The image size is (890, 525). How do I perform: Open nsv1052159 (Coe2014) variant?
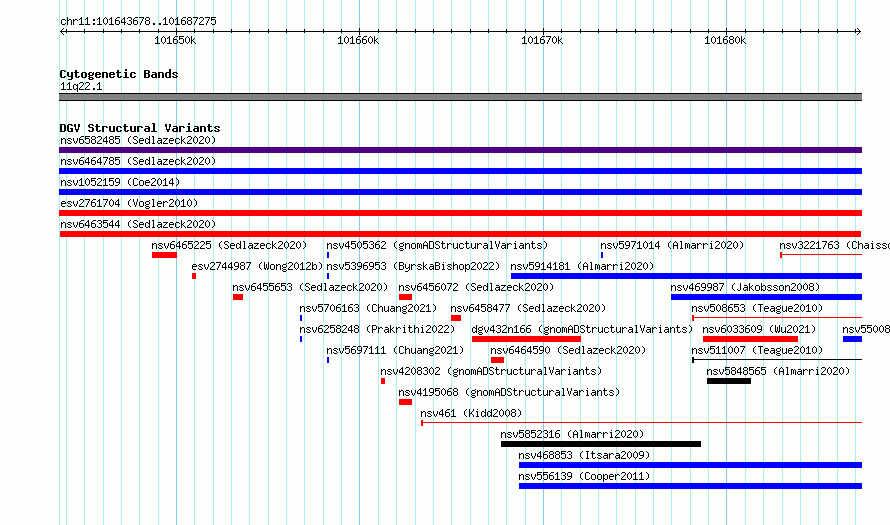coord(120,182)
